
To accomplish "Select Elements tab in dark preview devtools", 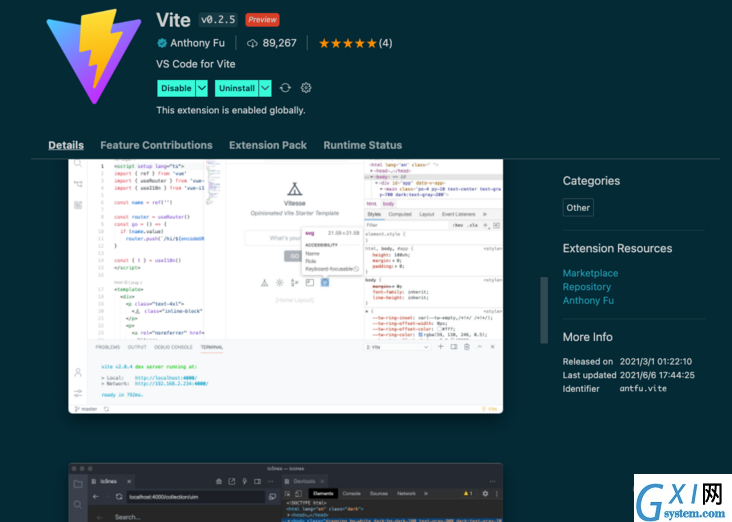I will pos(323,494).
